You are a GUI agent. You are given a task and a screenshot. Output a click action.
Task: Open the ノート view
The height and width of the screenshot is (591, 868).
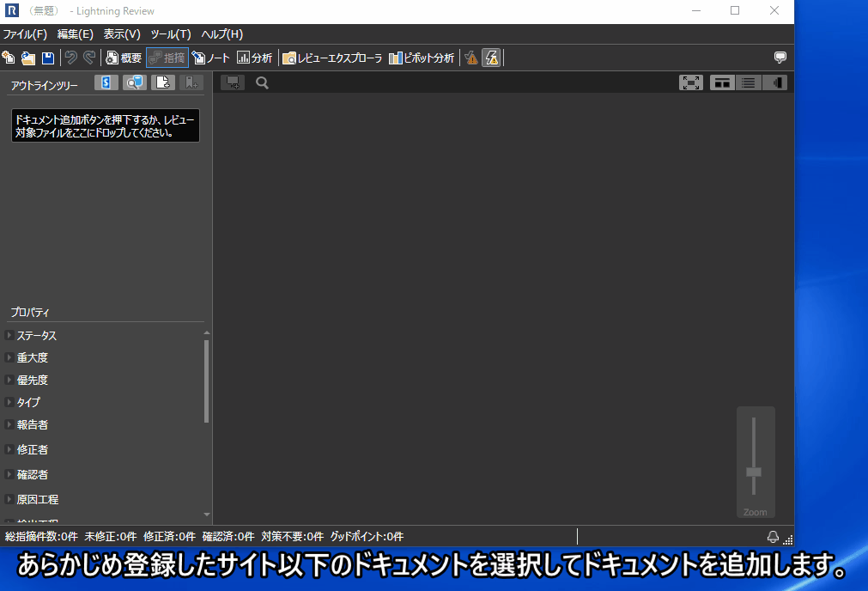tap(211, 58)
